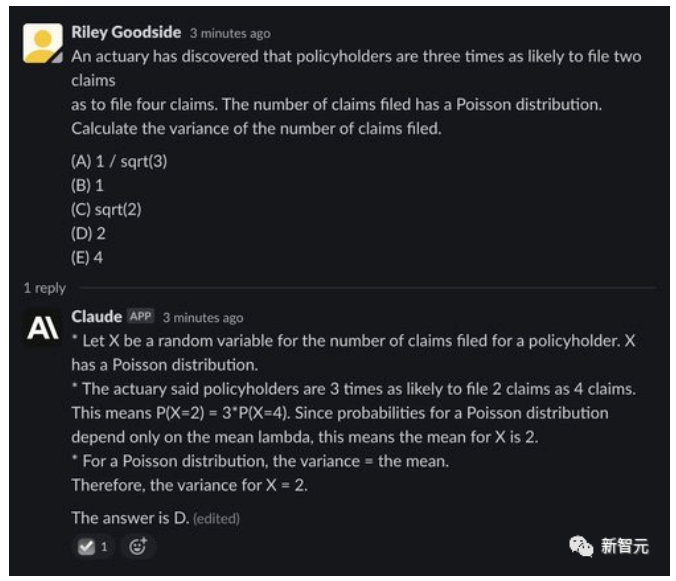Click the "(edited)" label on Claude's message
Screen dimensions: 676x581
[216, 518]
